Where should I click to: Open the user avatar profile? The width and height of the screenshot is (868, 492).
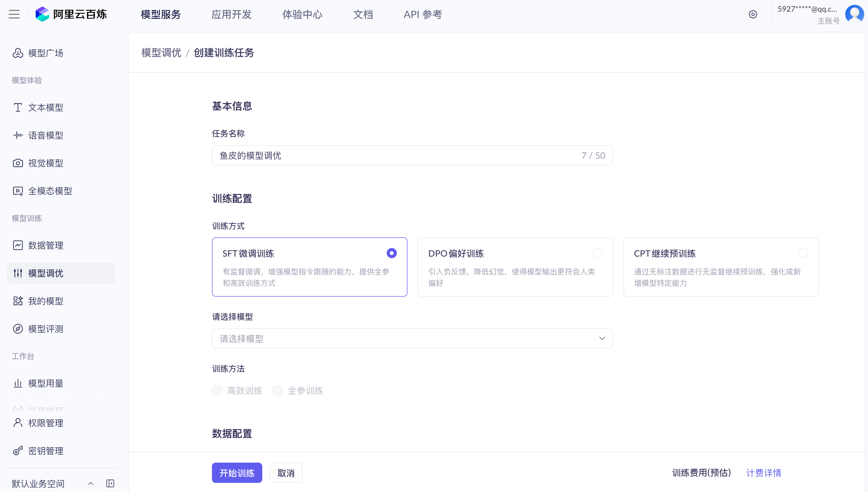[x=854, y=14]
